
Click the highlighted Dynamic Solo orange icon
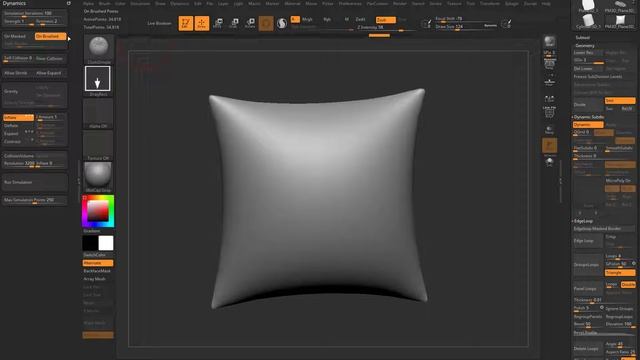549,146
